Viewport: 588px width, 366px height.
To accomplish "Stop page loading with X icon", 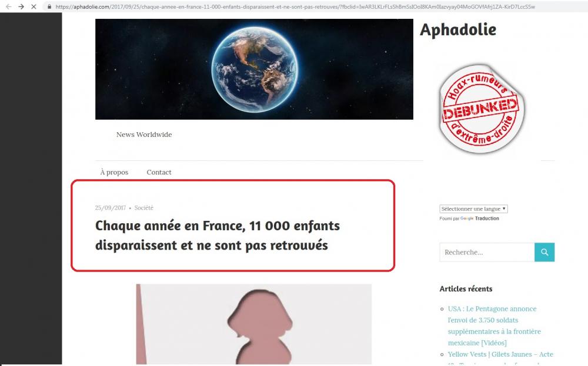I will coord(34,6).
